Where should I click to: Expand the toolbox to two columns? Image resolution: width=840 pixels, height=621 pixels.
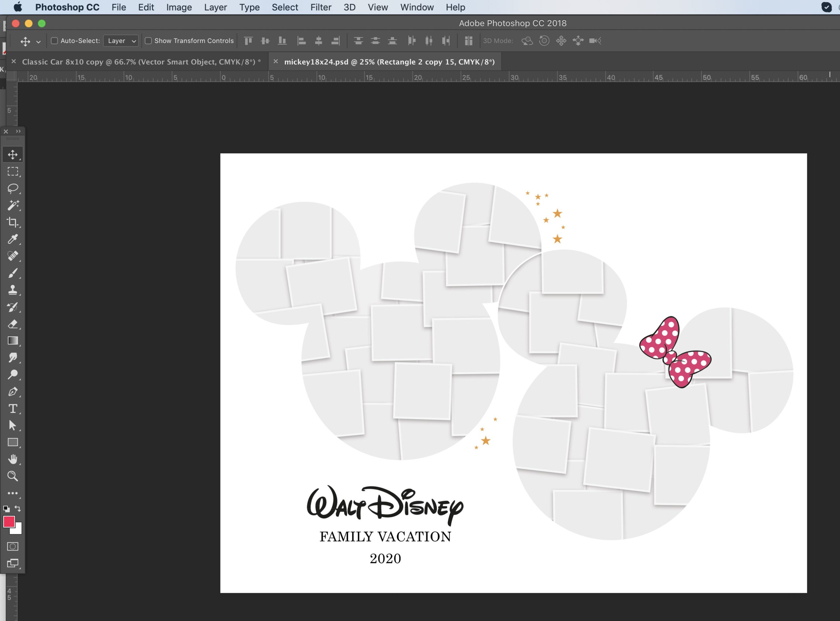tap(18, 131)
